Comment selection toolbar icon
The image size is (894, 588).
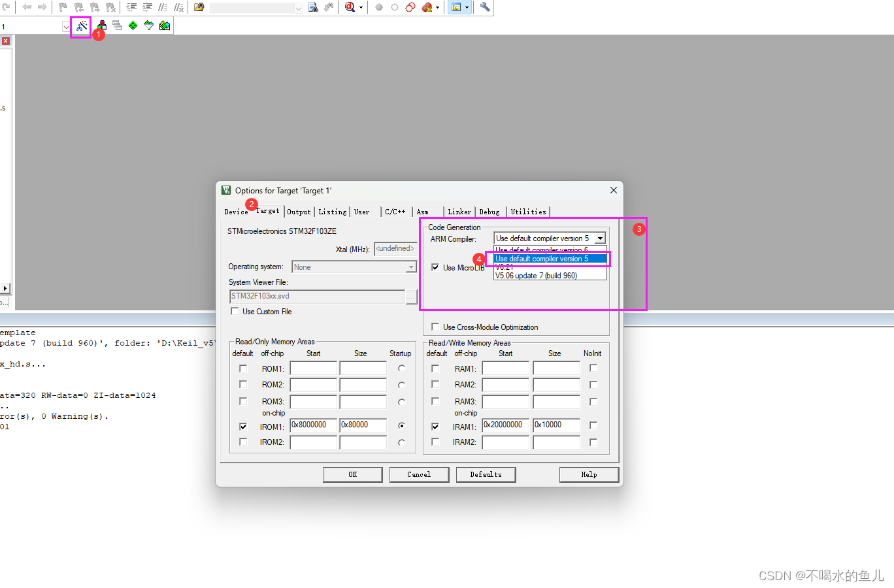click(x=163, y=7)
